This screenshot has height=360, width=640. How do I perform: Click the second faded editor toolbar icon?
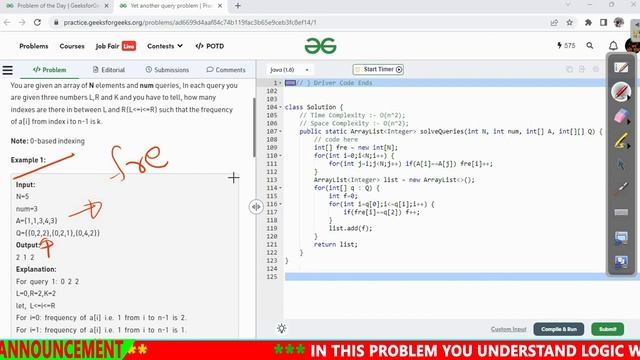(582, 69)
